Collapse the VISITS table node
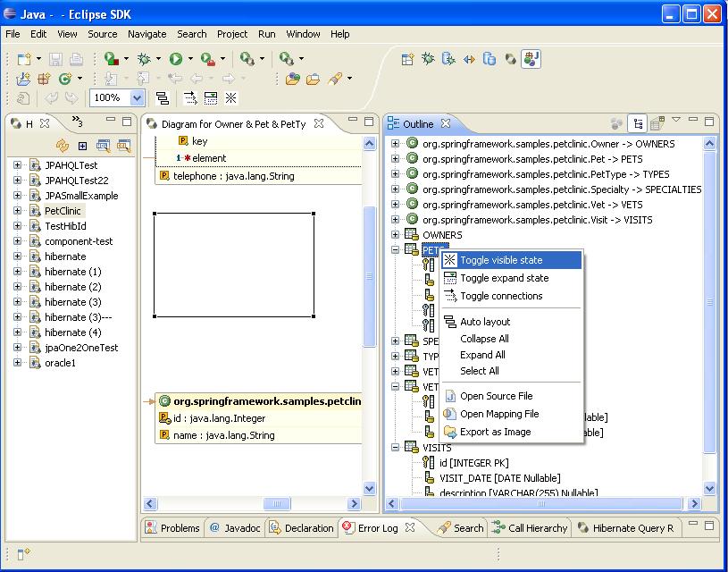 tap(396, 447)
